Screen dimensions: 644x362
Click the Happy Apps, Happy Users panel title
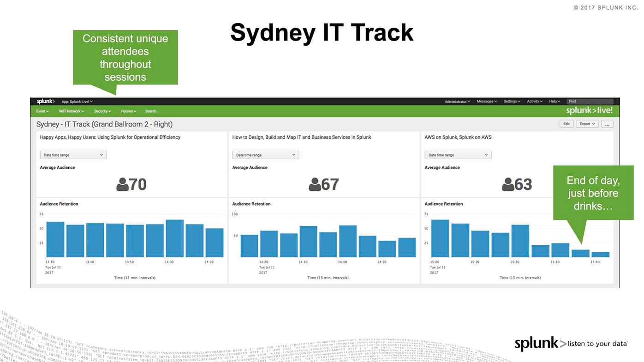click(x=110, y=137)
